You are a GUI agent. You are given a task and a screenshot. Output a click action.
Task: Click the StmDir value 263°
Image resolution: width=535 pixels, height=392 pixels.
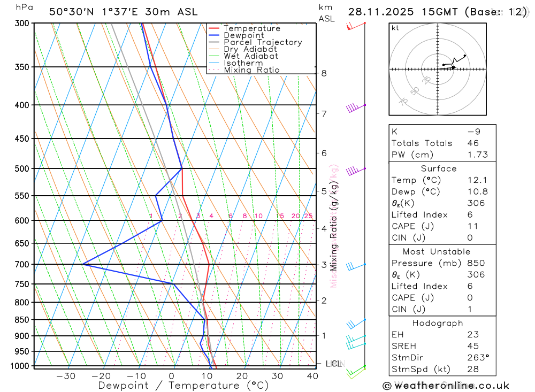478,358
